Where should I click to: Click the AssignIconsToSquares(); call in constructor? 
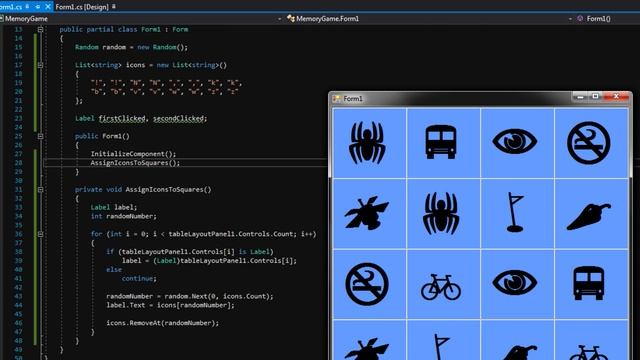click(x=135, y=163)
